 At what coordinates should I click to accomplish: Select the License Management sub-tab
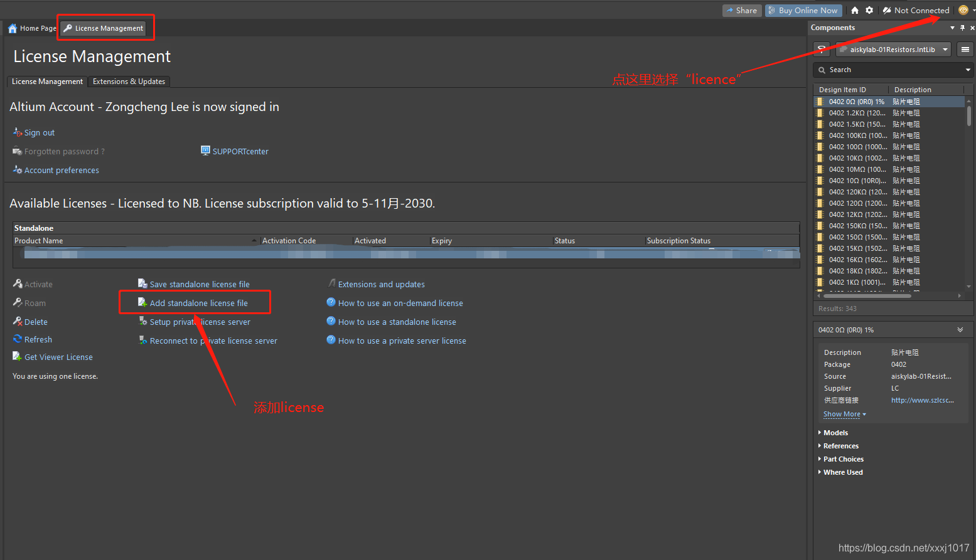47,82
